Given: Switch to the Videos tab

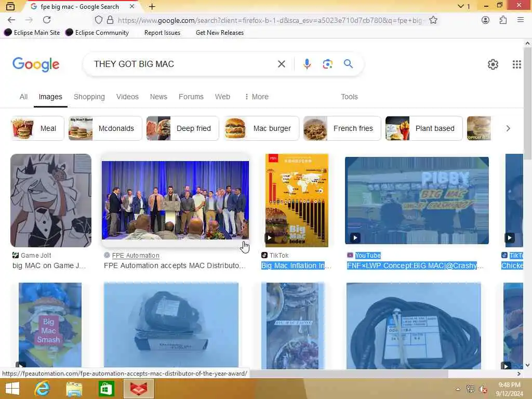Looking at the screenshot, I should tap(127, 97).
